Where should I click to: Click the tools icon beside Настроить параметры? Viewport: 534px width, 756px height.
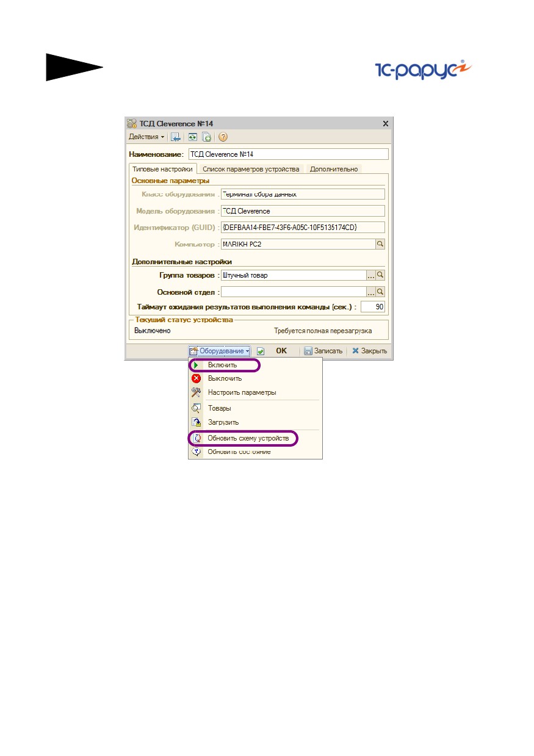point(196,392)
